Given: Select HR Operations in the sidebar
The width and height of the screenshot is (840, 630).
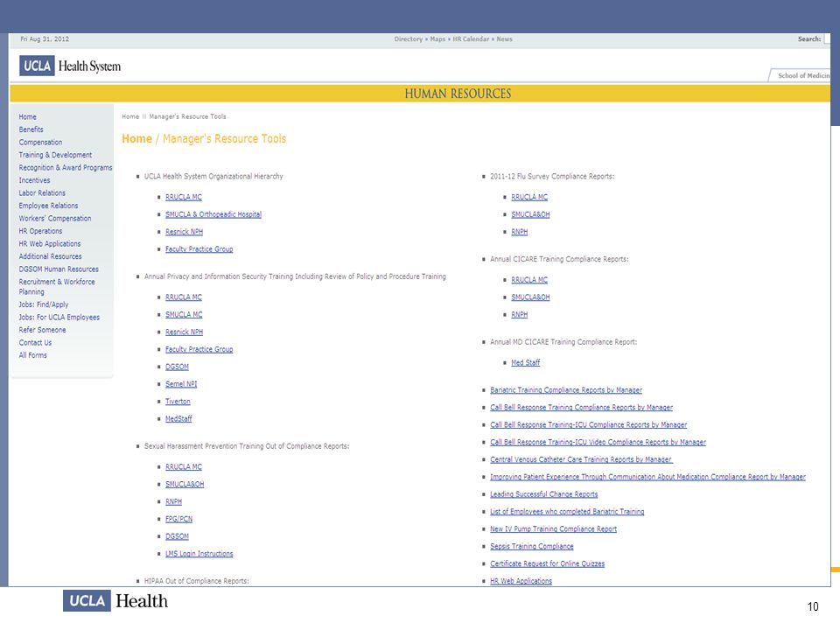Looking at the screenshot, I should pos(40,231).
